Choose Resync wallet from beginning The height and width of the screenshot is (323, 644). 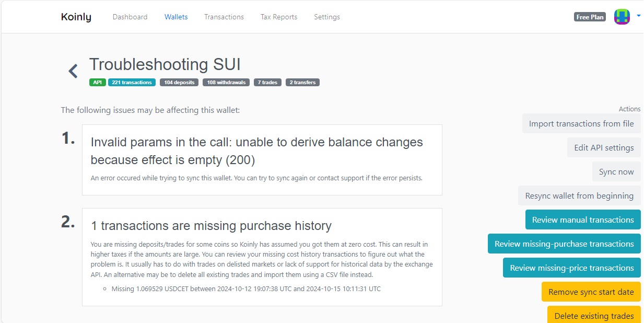(579, 196)
